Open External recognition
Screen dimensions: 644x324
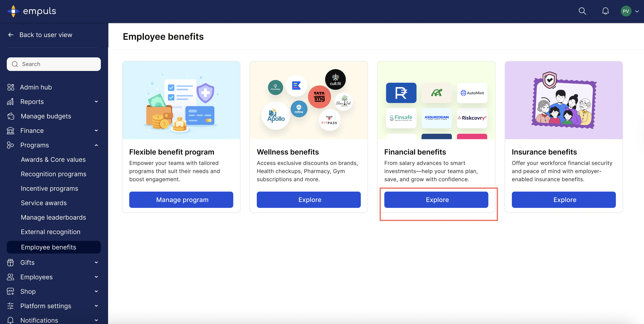click(50, 232)
